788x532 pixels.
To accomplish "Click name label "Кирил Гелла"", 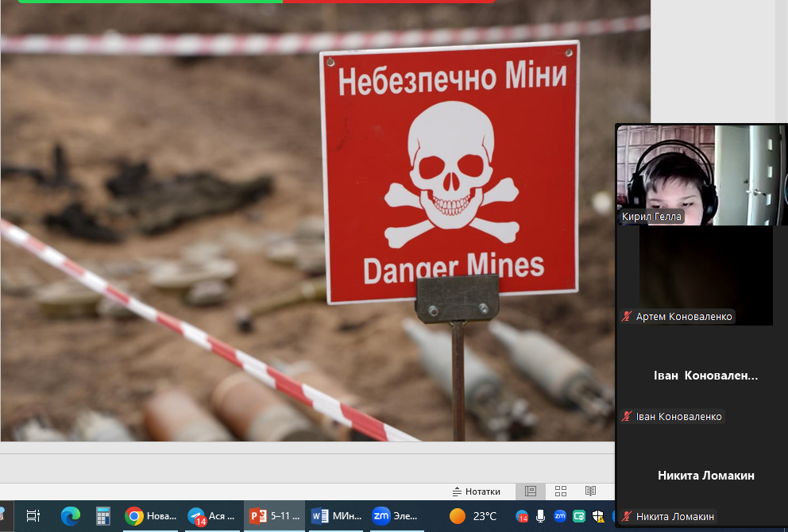I will coord(651,217).
